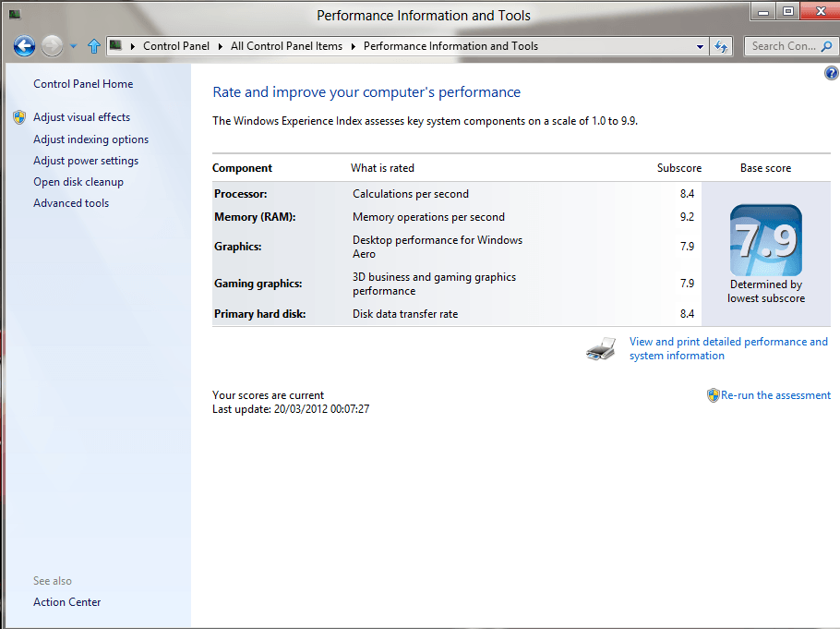Select the Graphics row label
840x629 pixels.
tap(238, 247)
